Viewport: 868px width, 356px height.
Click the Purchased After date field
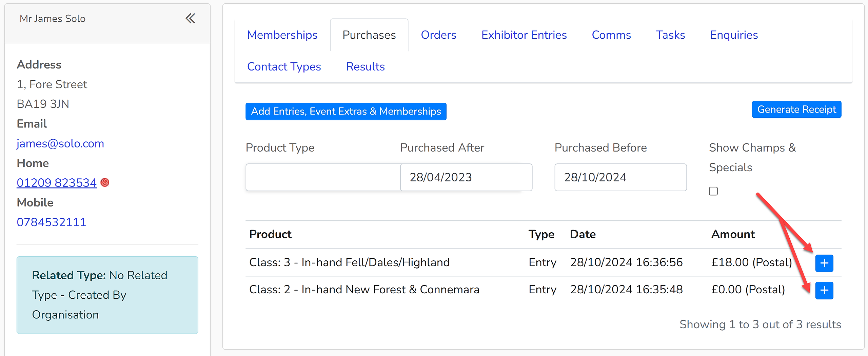pyautogui.click(x=466, y=177)
